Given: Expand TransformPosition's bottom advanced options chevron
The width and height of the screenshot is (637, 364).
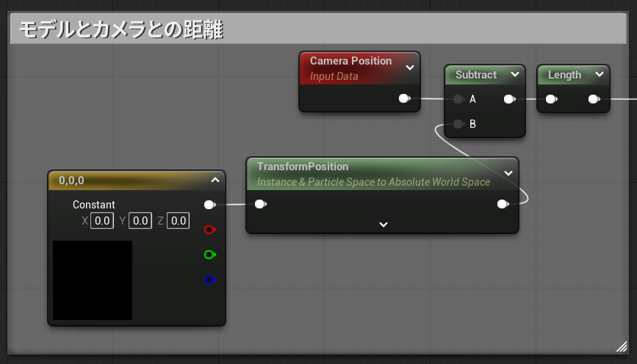Looking at the screenshot, I should tap(383, 225).
